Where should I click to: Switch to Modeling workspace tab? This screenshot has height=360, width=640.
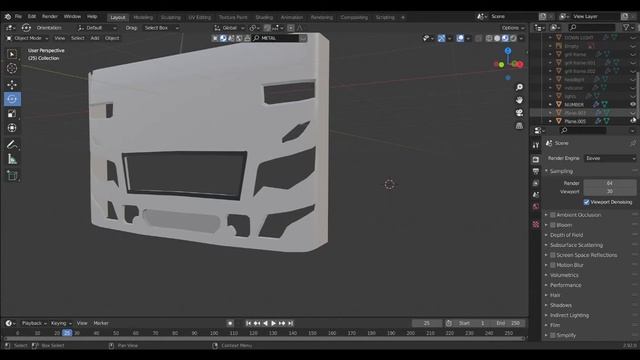tap(143, 18)
